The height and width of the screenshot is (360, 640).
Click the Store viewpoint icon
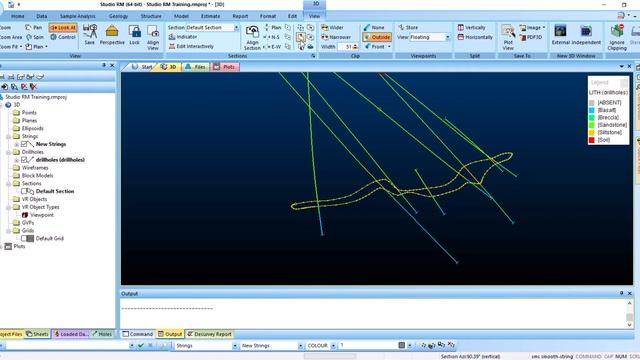point(401,27)
